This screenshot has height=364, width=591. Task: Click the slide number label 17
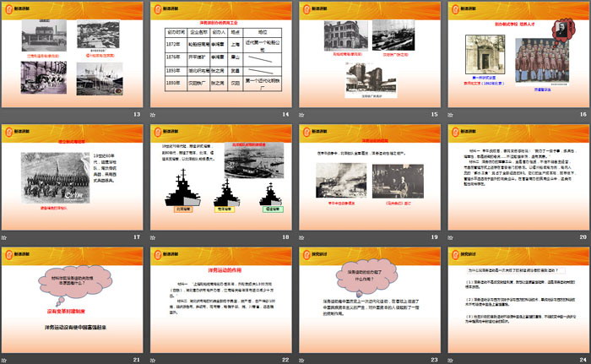click(137, 236)
